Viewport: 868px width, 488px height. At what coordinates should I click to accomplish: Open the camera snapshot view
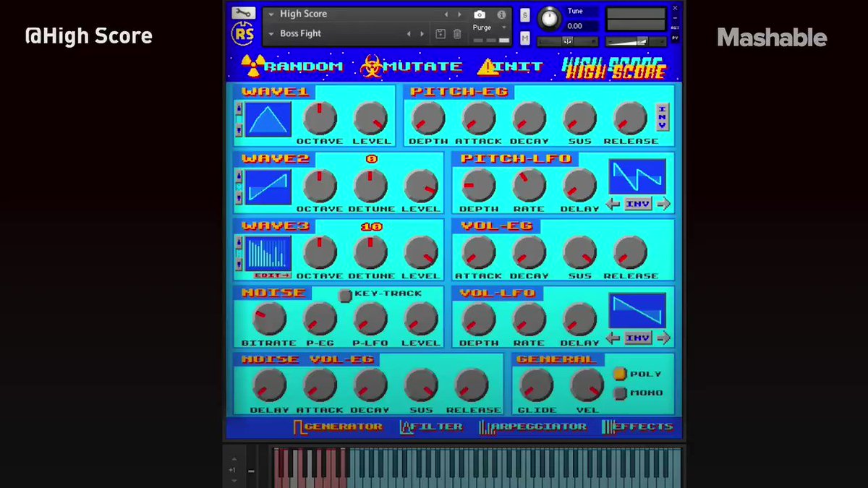480,14
